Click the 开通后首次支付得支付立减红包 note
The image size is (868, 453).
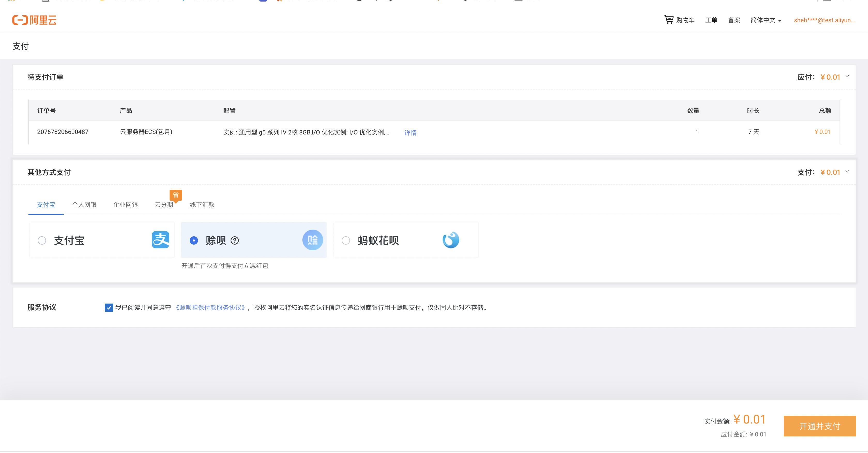(x=225, y=266)
